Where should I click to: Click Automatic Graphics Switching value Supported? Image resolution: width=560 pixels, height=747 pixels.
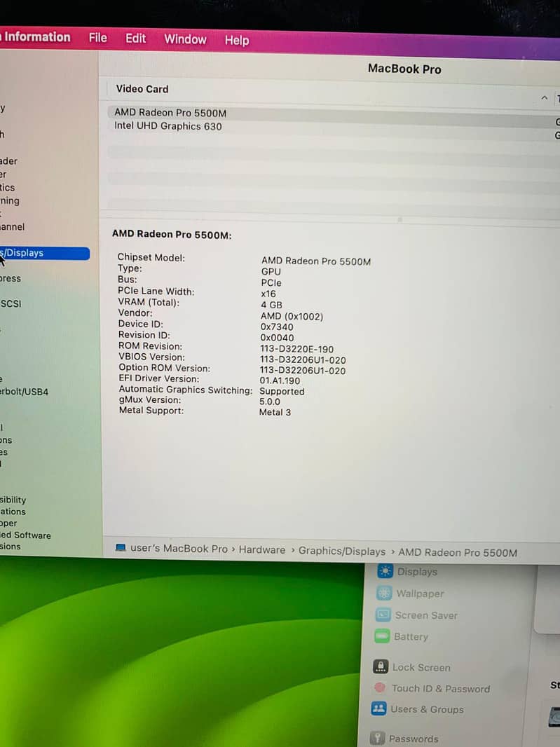click(282, 391)
